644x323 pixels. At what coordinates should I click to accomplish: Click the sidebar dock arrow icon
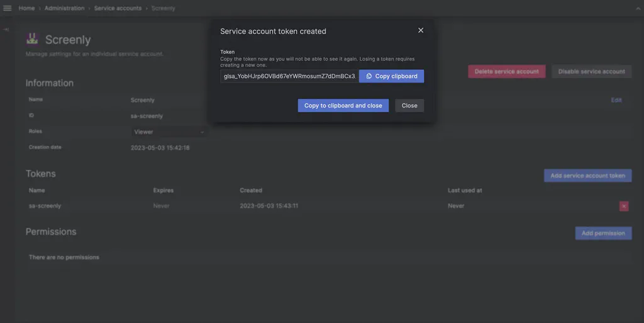6,30
